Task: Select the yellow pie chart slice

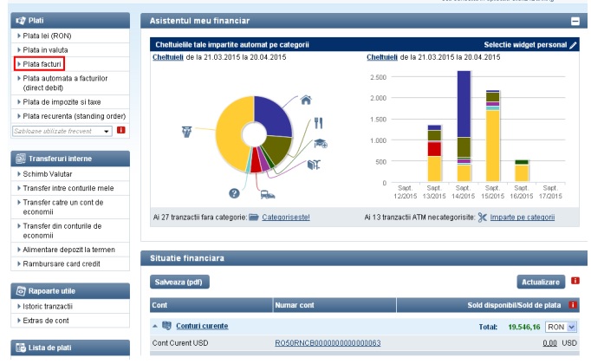Action: pos(230,136)
